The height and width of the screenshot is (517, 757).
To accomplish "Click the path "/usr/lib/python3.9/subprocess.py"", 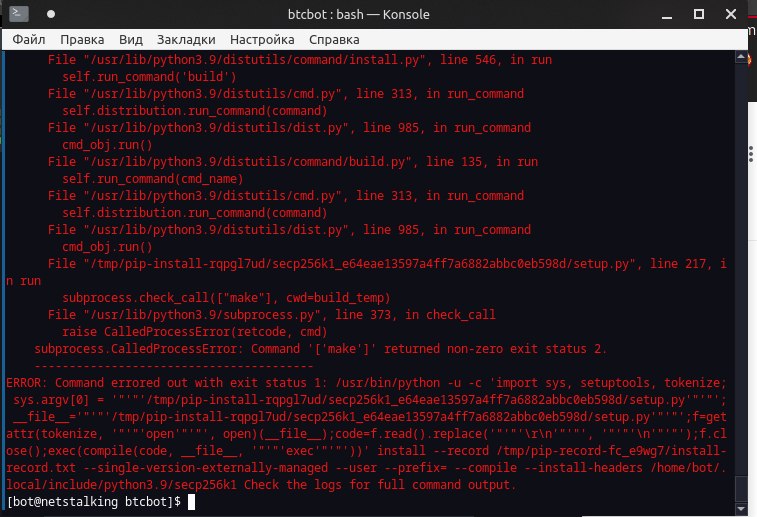I will 203,315.
